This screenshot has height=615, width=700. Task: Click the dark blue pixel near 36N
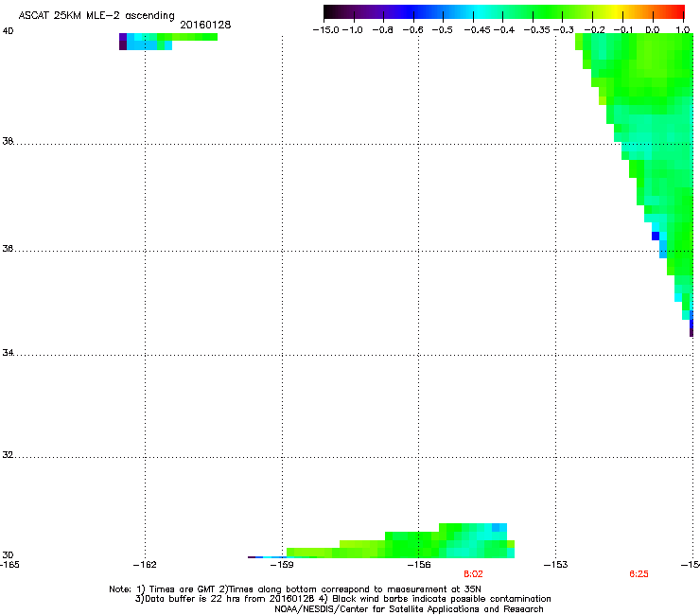click(656, 236)
